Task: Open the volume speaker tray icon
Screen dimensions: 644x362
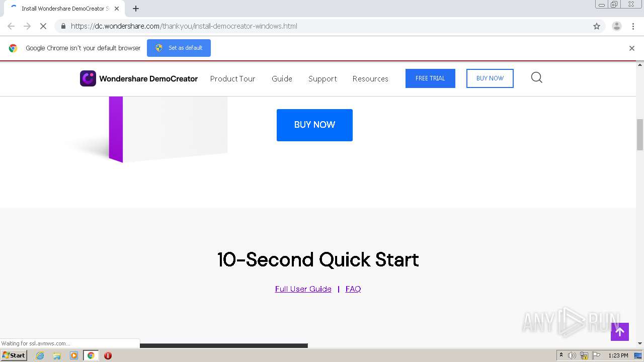Action: [572, 355]
